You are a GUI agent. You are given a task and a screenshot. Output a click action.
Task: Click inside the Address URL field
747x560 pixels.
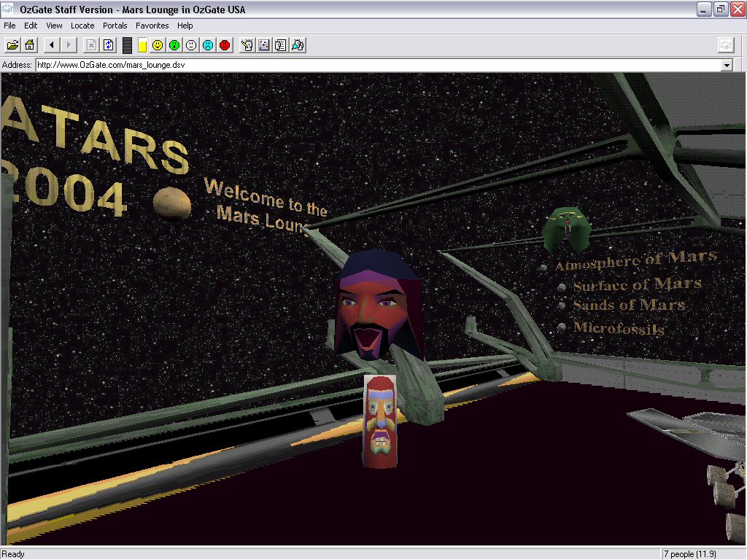pos(365,65)
